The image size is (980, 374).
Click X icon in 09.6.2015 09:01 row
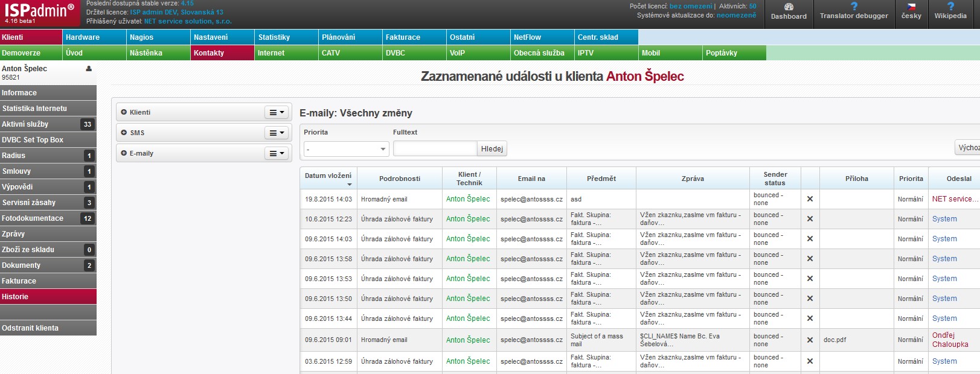click(x=810, y=340)
